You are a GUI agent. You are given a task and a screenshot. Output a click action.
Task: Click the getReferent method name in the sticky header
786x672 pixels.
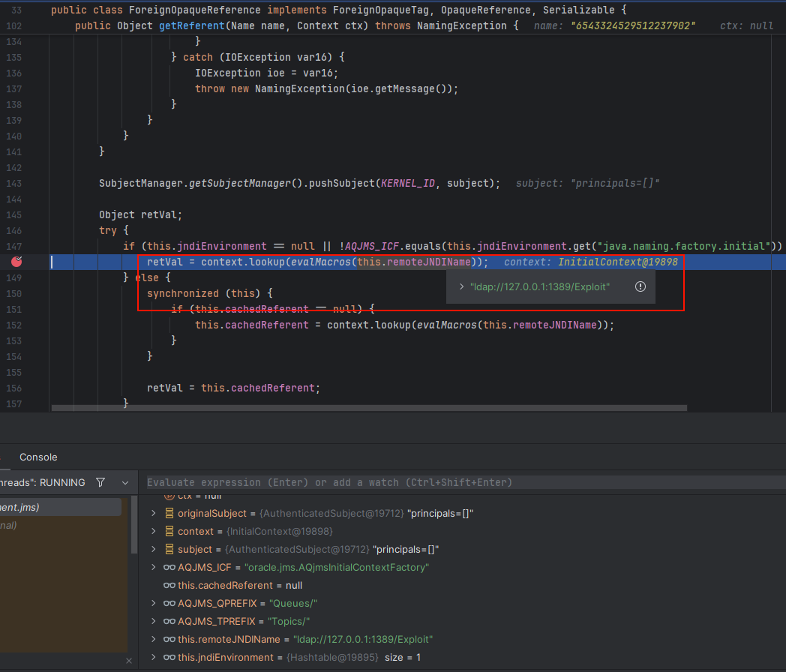click(192, 25)
